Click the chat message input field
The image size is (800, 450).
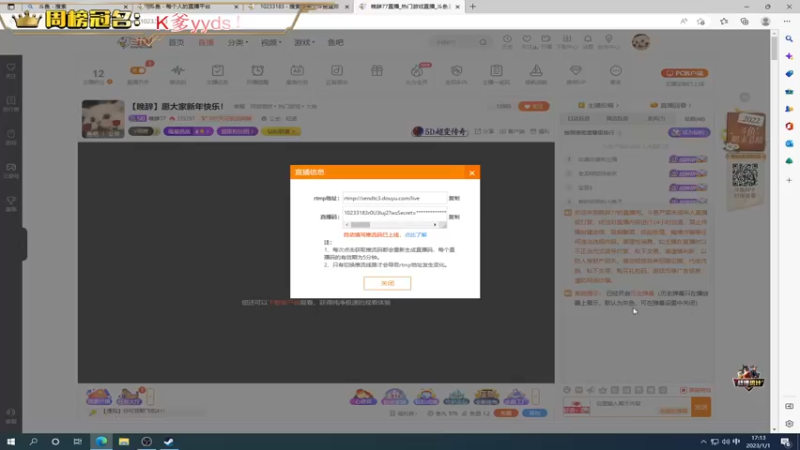pos(640,407)
